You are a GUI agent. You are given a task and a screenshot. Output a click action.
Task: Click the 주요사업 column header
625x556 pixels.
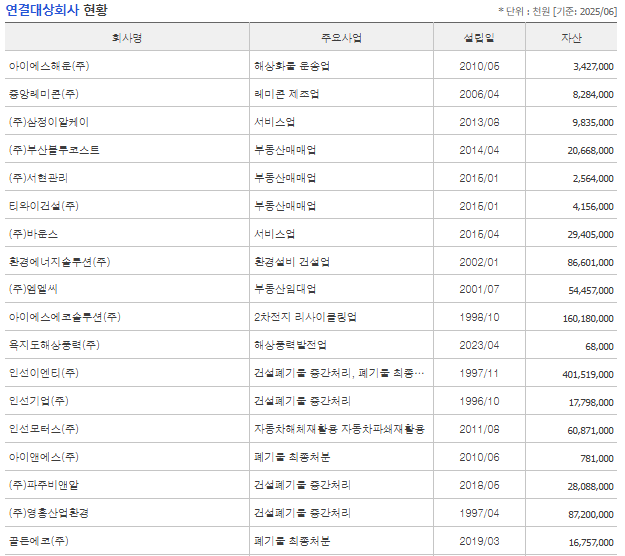pyautogui.click(x=341, y=38)
